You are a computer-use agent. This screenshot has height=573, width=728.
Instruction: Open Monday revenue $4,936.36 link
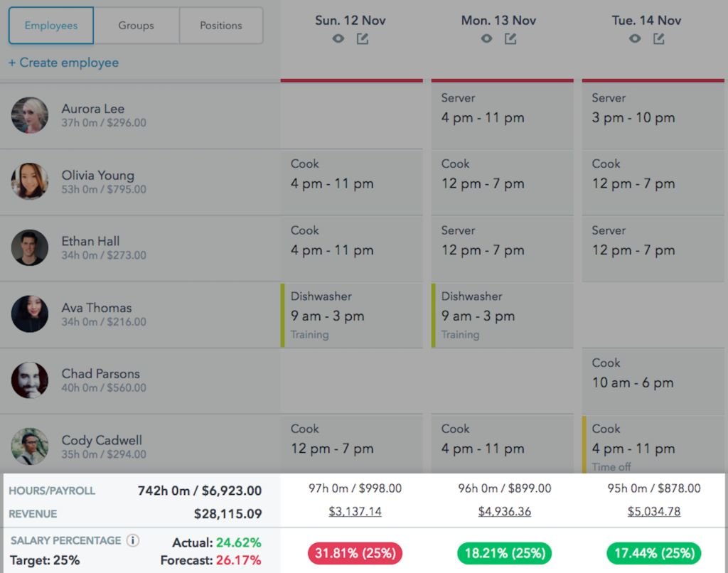[505, 512]
